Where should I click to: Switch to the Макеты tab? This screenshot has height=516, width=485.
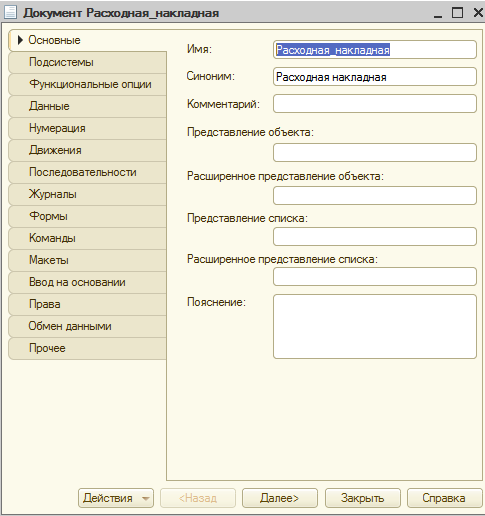[x=87, y=260]
